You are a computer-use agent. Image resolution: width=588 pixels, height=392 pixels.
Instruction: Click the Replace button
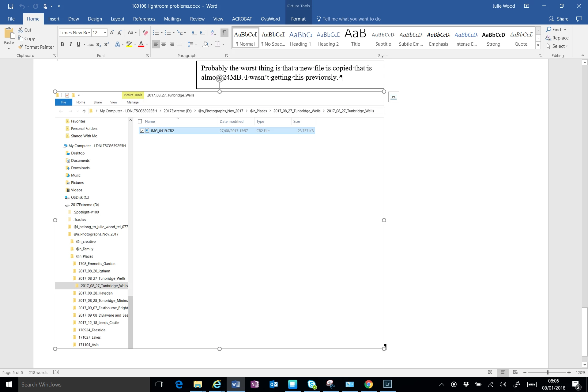557,38
